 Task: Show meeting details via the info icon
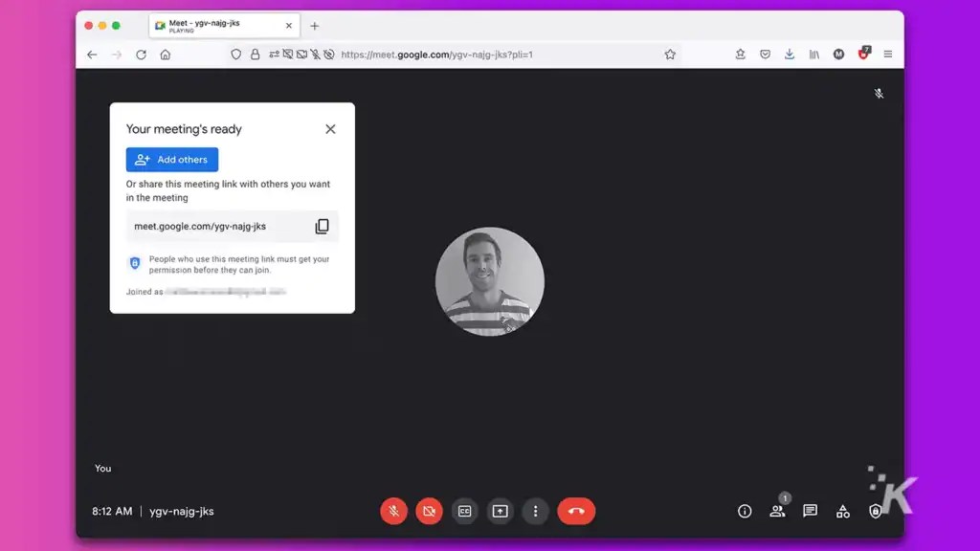pyautogui.click(x=745, y=512)
